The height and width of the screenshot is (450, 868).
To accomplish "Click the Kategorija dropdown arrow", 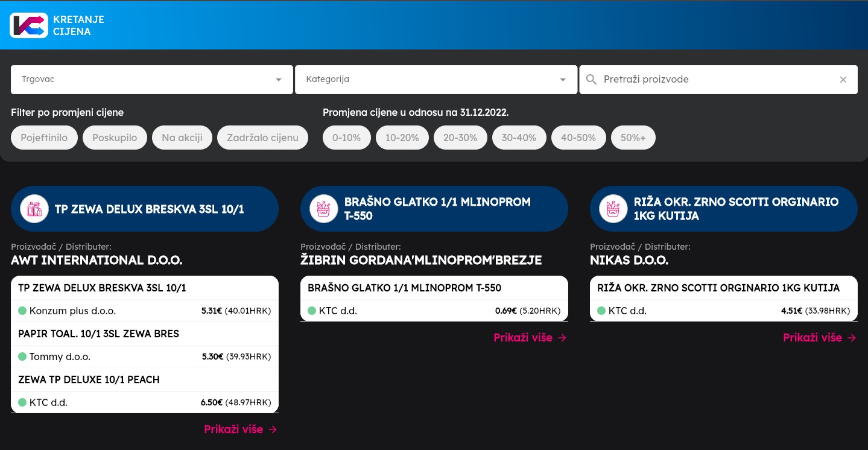I will [x=563, y=80].
